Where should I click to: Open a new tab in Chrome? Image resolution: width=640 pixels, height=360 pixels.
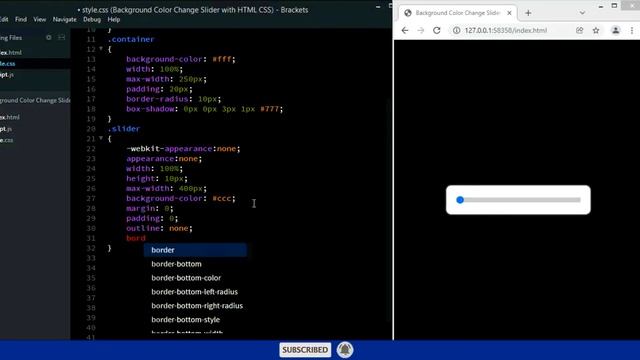point(528,13)
